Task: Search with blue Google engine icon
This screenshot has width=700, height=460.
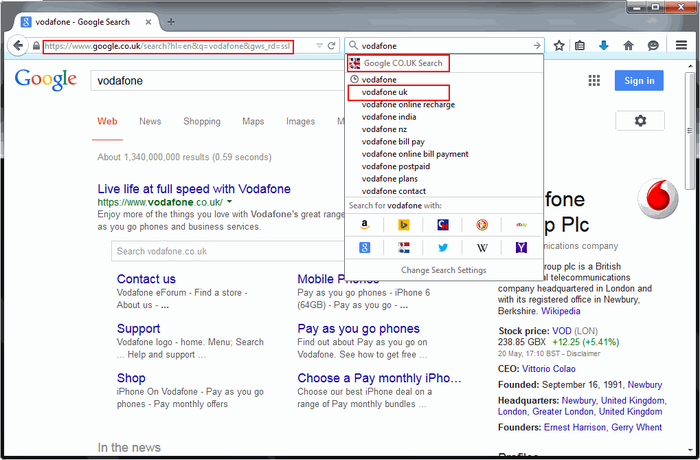Action: [365, 247]
